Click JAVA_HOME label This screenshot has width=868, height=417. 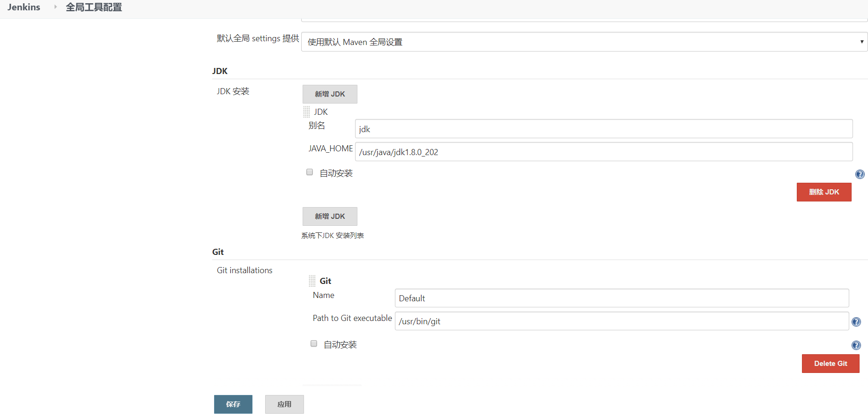[x=331, y=149]
